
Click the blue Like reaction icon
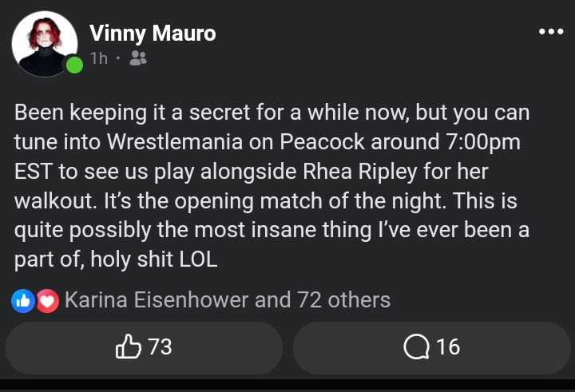click(23, 301)
